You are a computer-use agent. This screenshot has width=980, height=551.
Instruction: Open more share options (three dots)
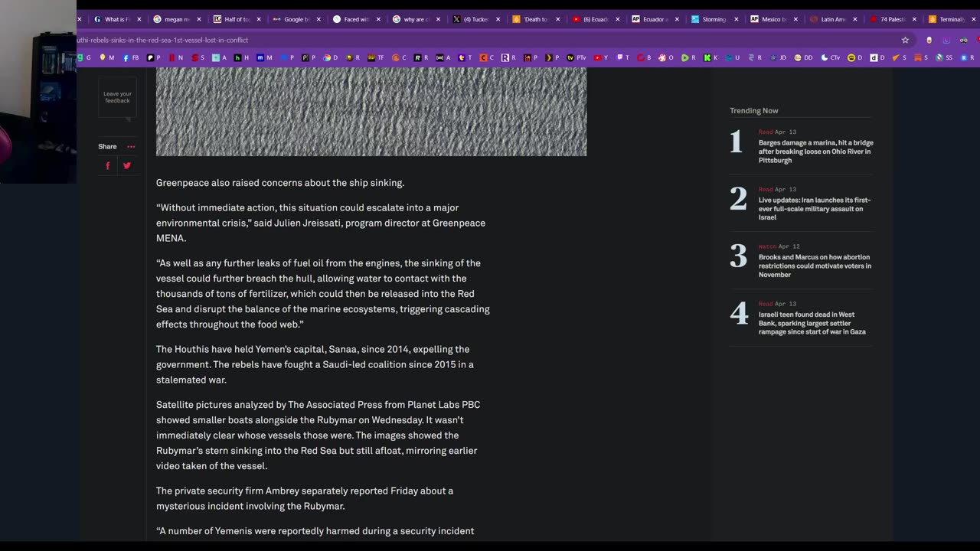pyautogui.click(x=131, y=147)
